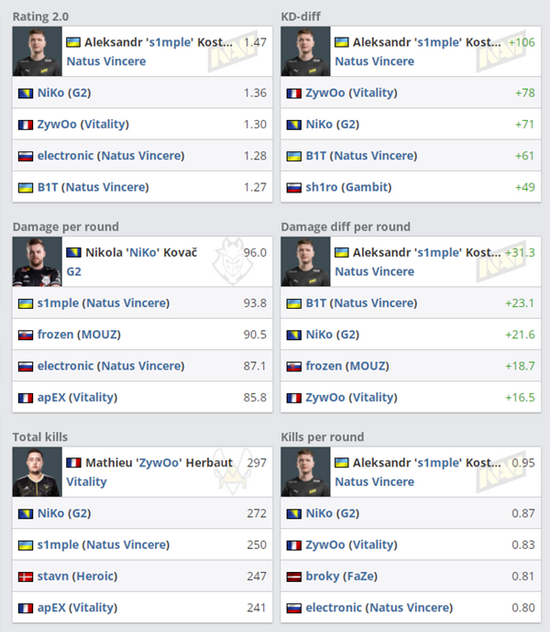This screenshot has width=550, height=632.
Task: Click the G2 logo watermark in Damage per round
Action: pyautogui.click(x=232, y=262)
